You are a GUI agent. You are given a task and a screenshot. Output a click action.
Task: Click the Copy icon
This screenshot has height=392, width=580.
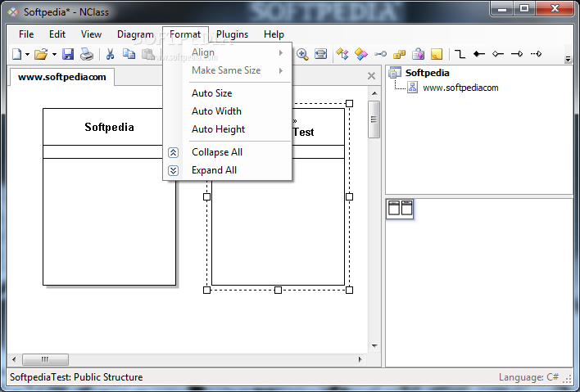click(x=129, y=54)
